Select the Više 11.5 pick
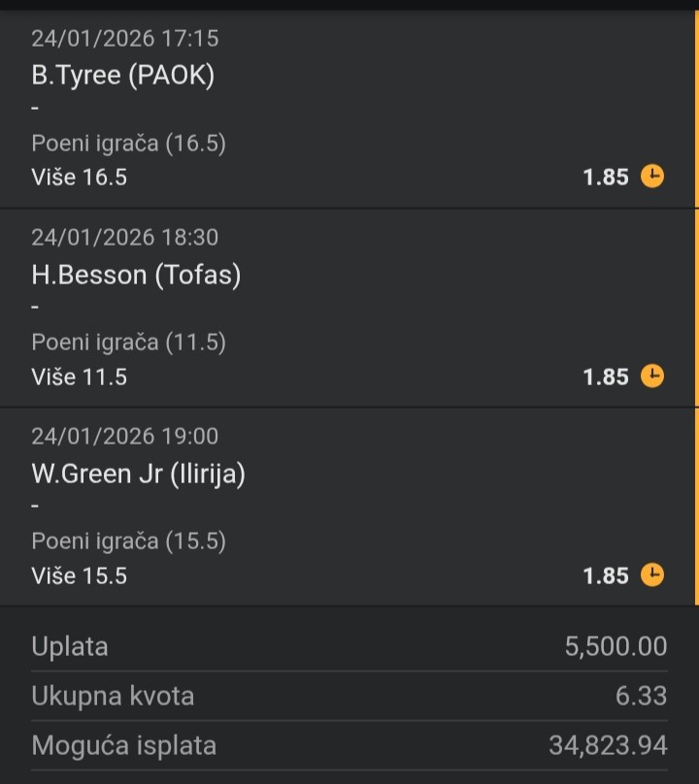The width and height of the screenshot is (699, 784). click(x=80, y=376)
